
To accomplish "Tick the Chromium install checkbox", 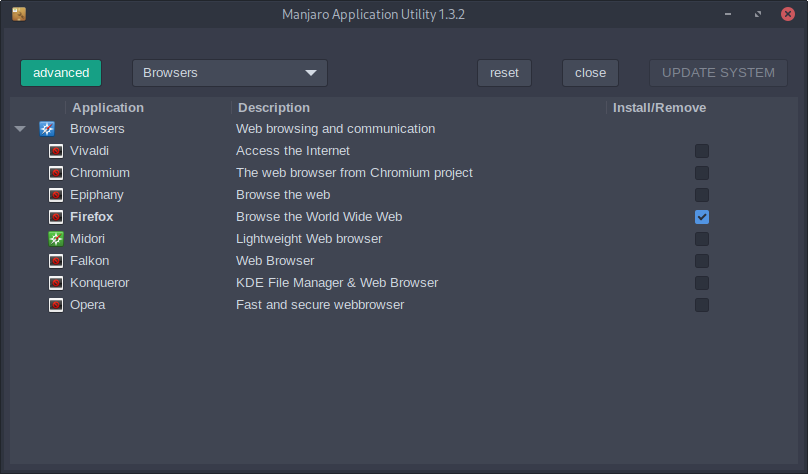I will 701,173.
